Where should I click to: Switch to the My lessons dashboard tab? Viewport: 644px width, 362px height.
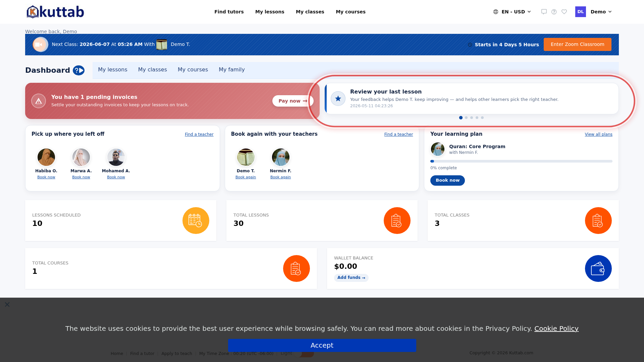113,70
